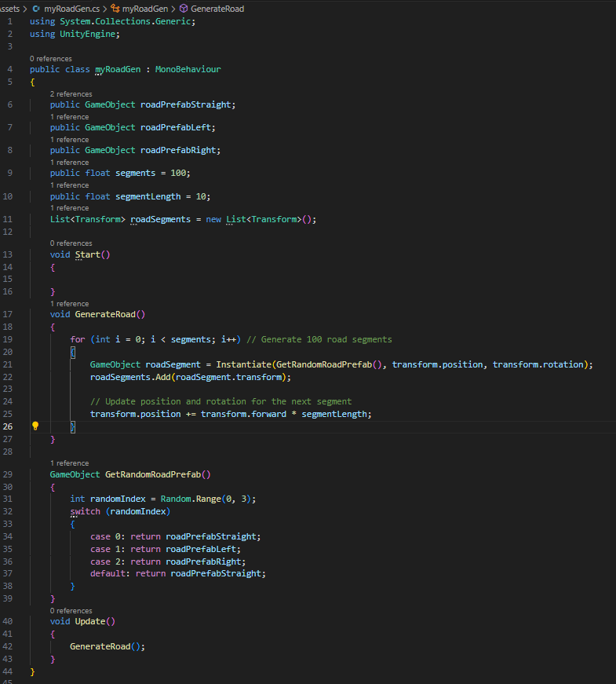The width and height of the screenshot is (616, 684).
Task: Open the Assets breadcrumb folder
Action: [9, 9]
